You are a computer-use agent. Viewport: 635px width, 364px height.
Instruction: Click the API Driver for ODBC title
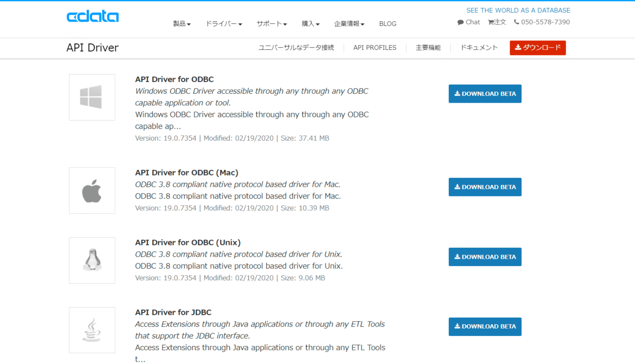[x=175, y=79]
